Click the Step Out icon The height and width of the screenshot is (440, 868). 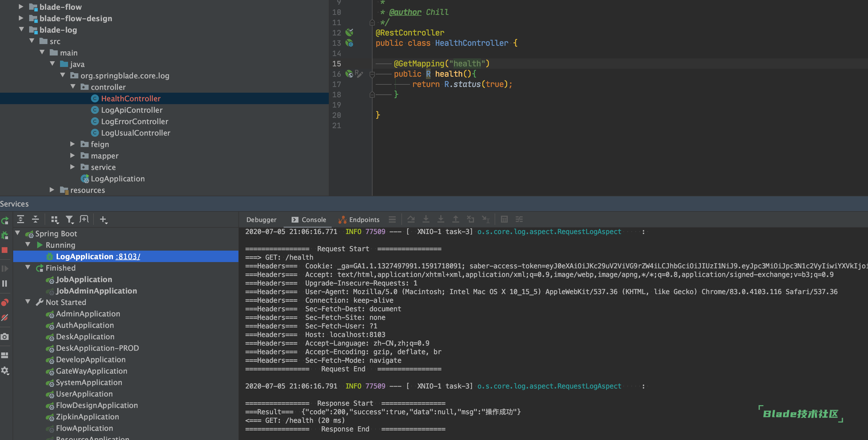[x=455, y=219]
